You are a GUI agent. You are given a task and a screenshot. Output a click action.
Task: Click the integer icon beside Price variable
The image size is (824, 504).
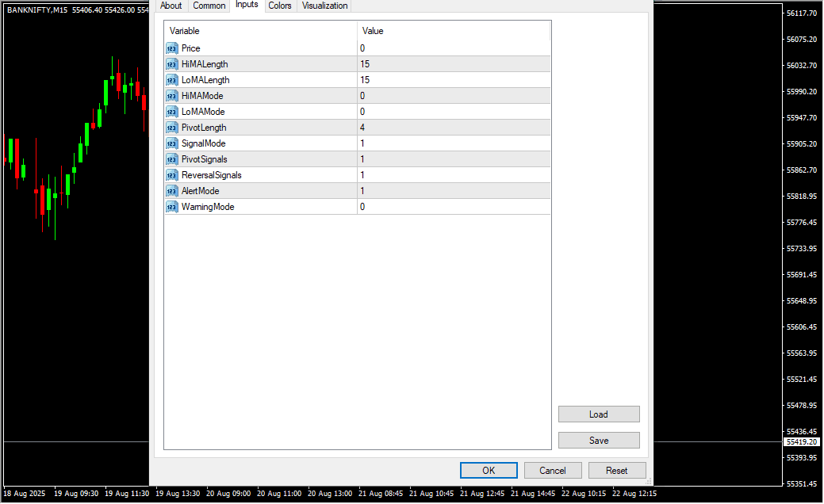[171, 48]
